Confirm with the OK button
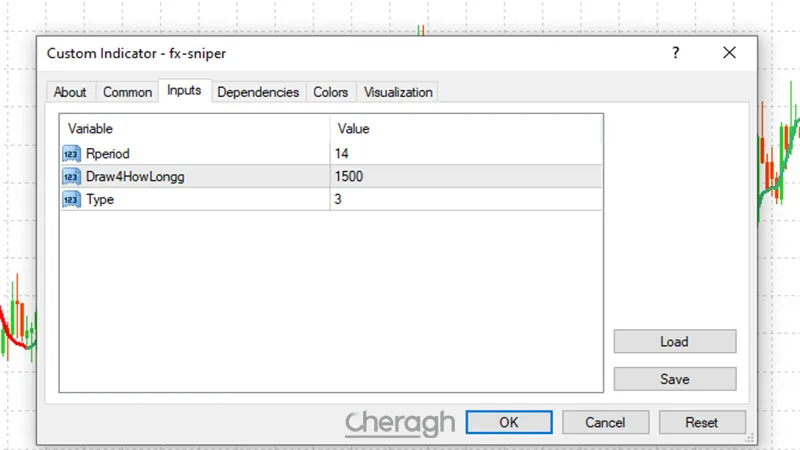 pyautogui.click(x=509, y=422)
